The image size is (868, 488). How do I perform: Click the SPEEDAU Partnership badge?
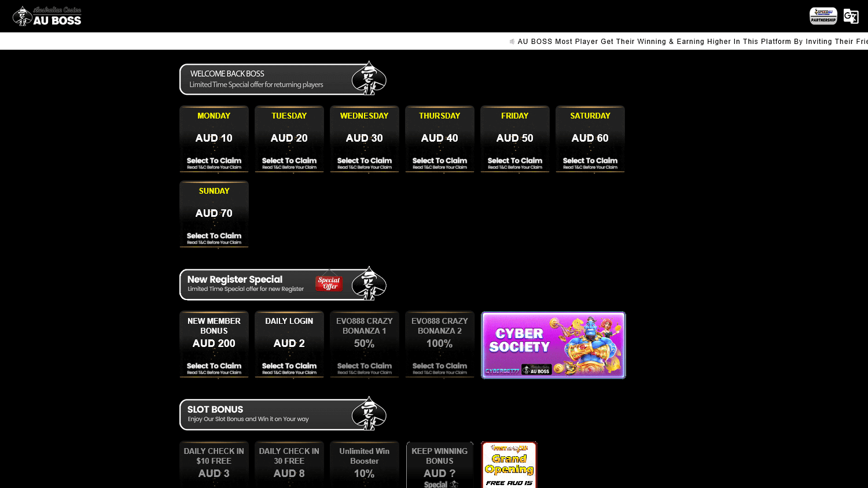pos(823,16)
